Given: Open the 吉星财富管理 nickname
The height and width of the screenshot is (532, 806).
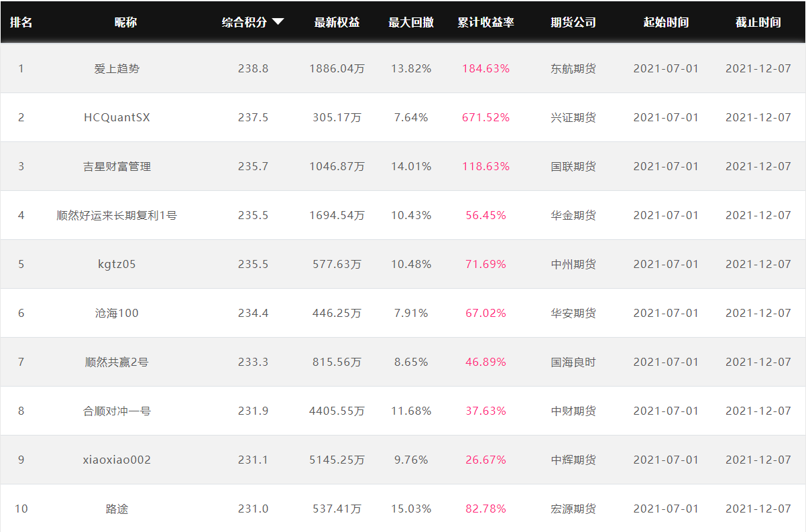Looking at the screenshot, I should tap(117, 166).
